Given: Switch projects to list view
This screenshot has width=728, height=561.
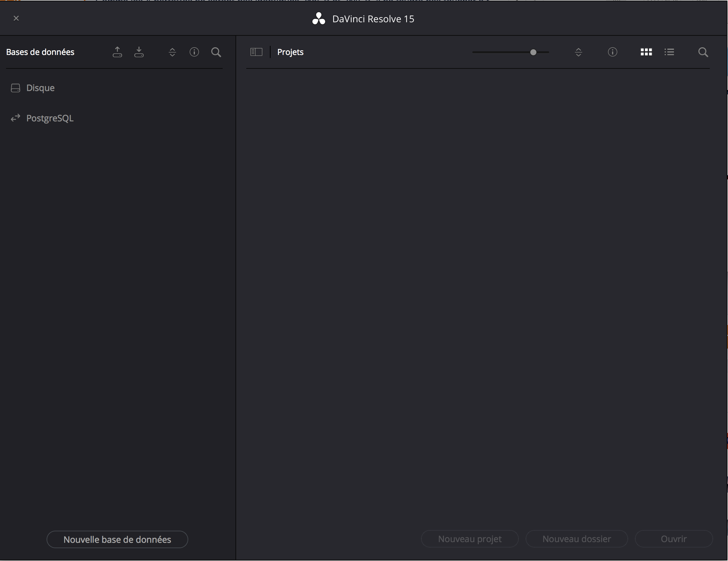Looking at the screenshot, I should [x=669, y=52].
